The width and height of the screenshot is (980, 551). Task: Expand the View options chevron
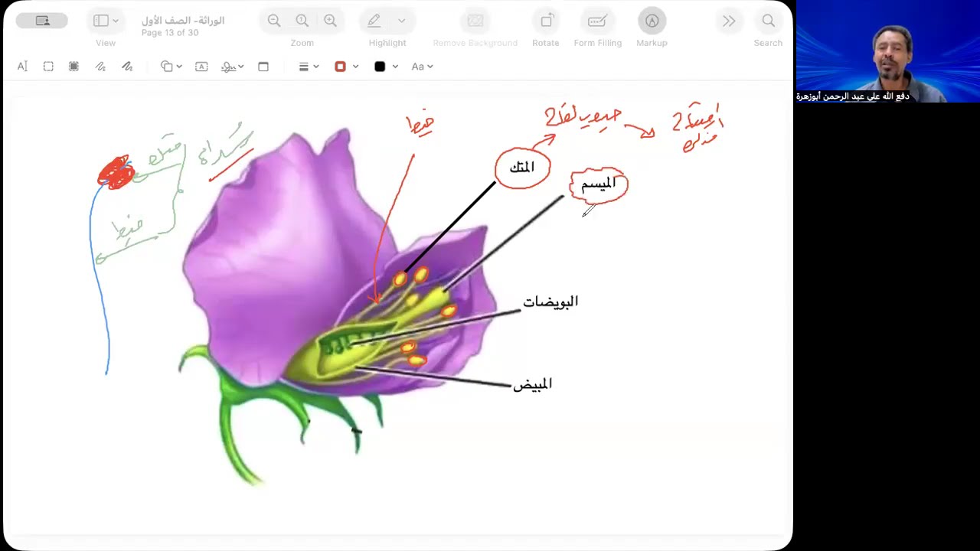pyautogui.click(x=116, y=21)
